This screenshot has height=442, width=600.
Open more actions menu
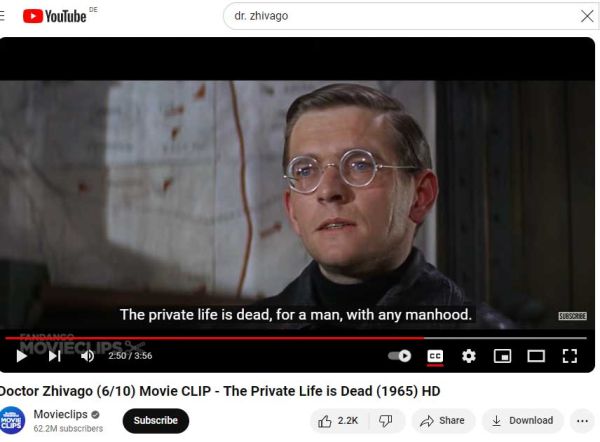[x=582, y=421]
